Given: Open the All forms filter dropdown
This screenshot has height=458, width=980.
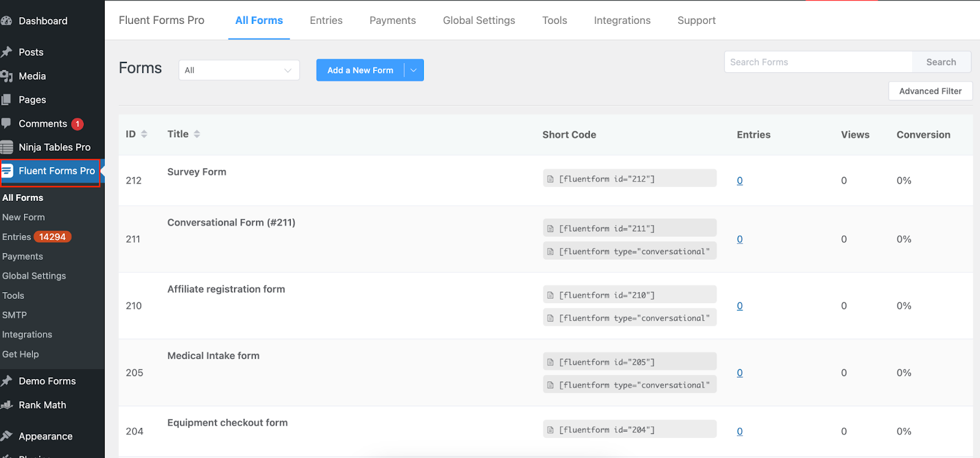Looking at the screenshot, I should point(239,70).
